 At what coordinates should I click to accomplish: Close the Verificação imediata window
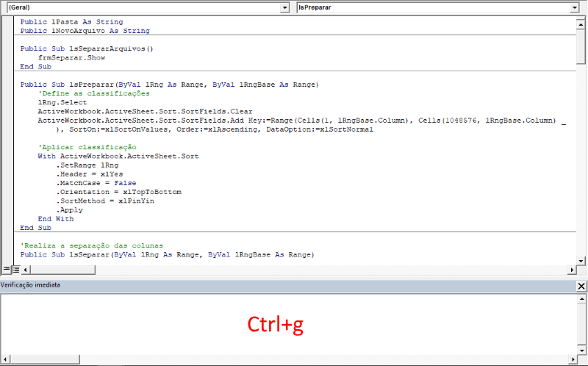581,286
